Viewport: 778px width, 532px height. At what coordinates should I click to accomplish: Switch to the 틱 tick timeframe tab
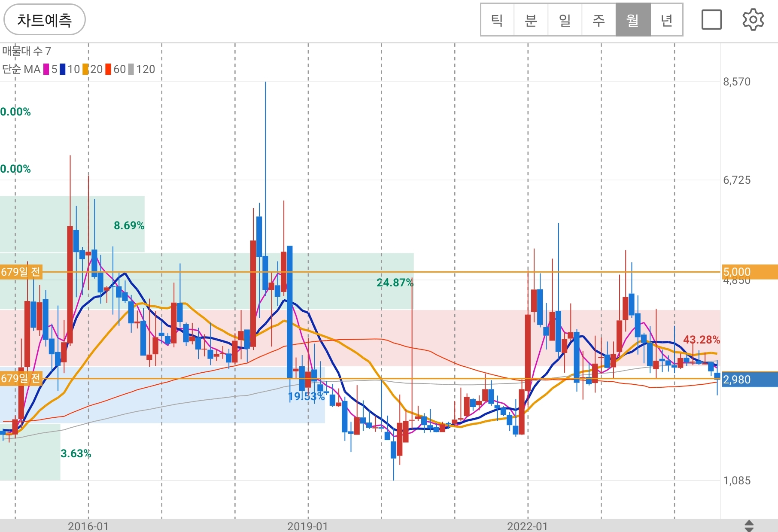497,20
